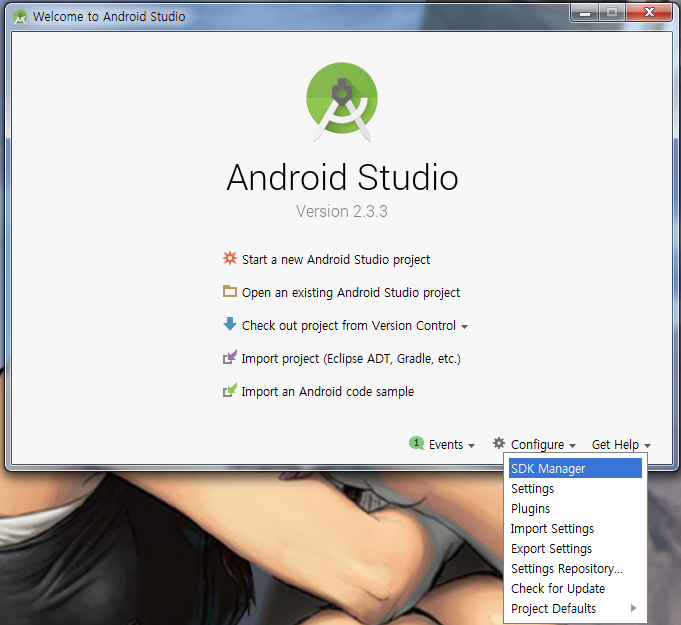Open an existing Android Studio project
Viewport: 681px width, 625px height.
pos(350,292)
